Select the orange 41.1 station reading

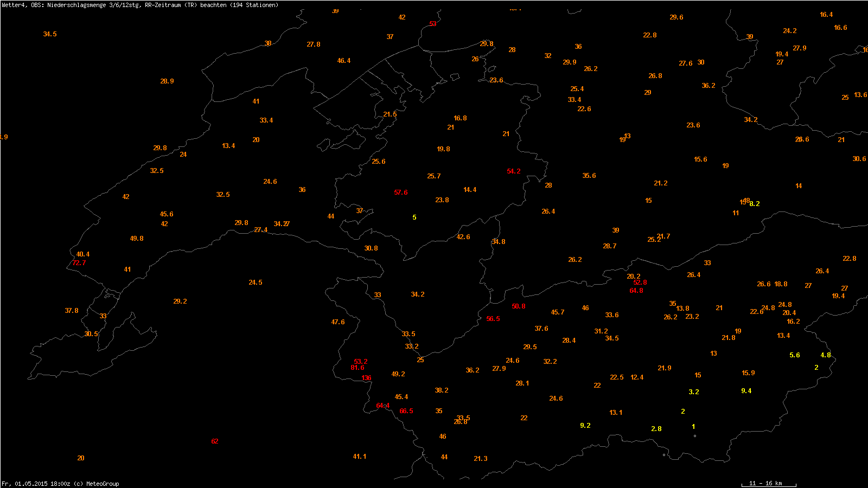pyautogui.click(x=360, y=457)
